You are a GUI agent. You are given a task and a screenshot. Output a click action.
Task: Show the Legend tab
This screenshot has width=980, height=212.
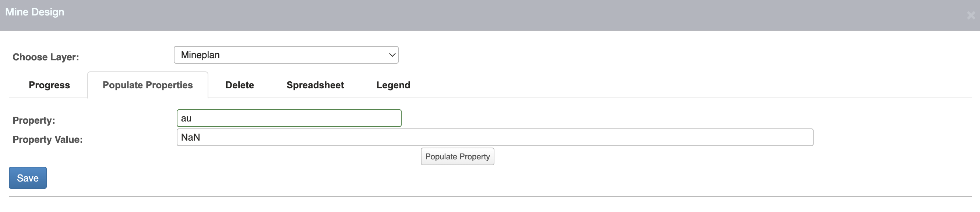(393, 85)
